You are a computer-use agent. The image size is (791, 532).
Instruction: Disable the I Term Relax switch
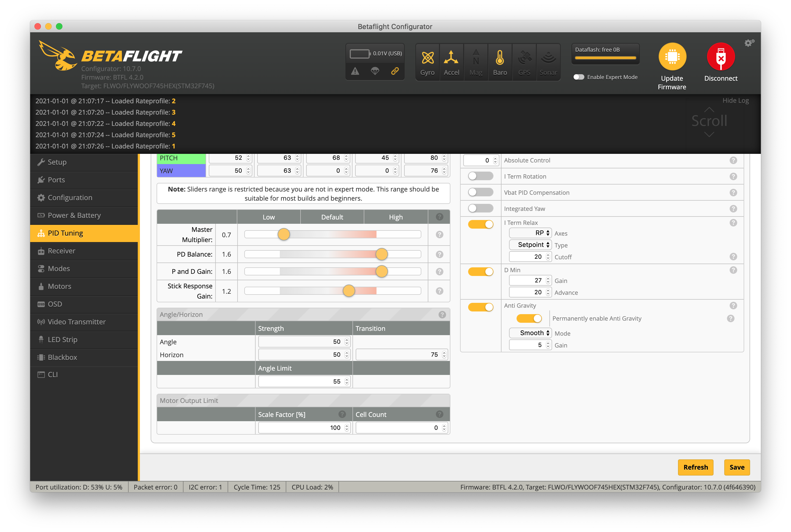pos(480,224)
